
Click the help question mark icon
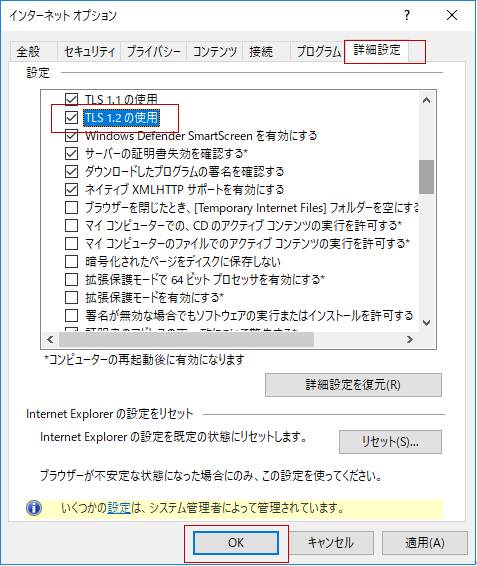[x=407, y=15]
